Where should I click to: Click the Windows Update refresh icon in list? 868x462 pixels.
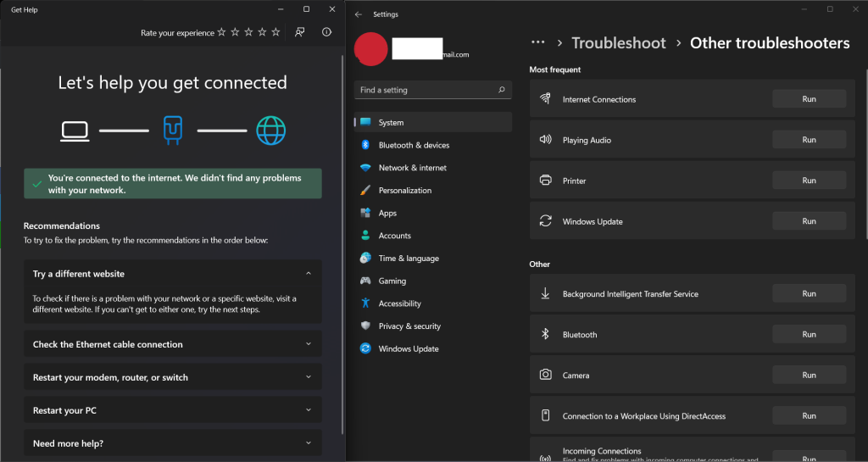545,220
